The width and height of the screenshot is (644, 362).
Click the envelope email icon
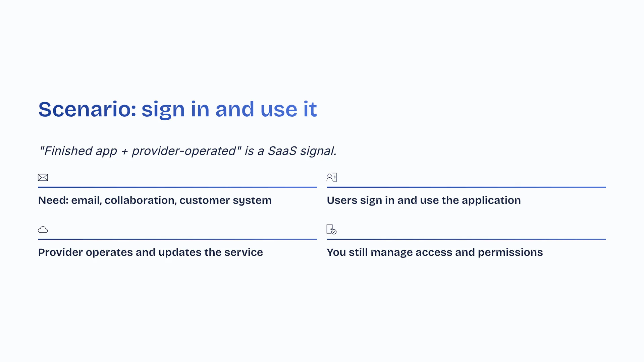[43, 177]
